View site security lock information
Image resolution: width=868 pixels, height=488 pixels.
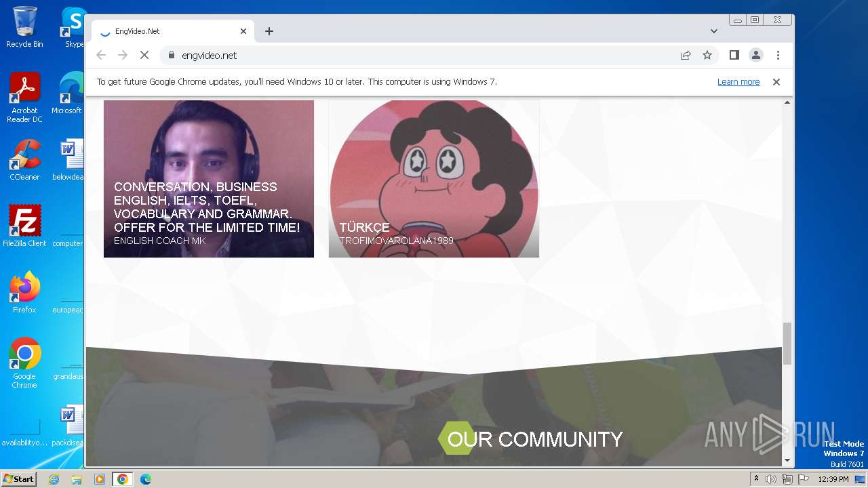click(171, 56)
